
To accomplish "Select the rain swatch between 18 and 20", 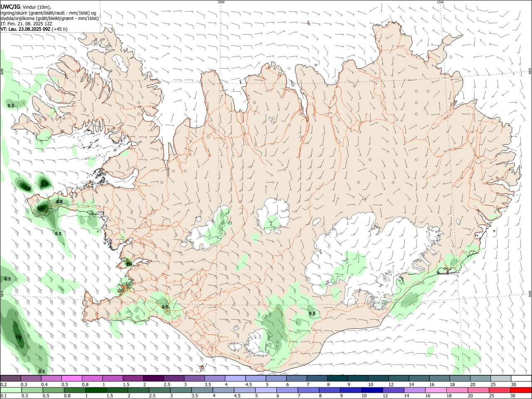I will point(458,390).
